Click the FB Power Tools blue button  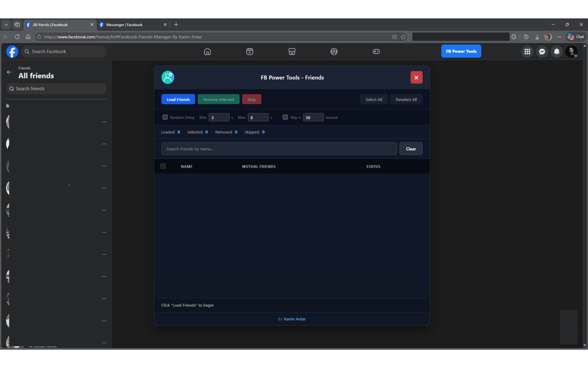pos(461,52)
